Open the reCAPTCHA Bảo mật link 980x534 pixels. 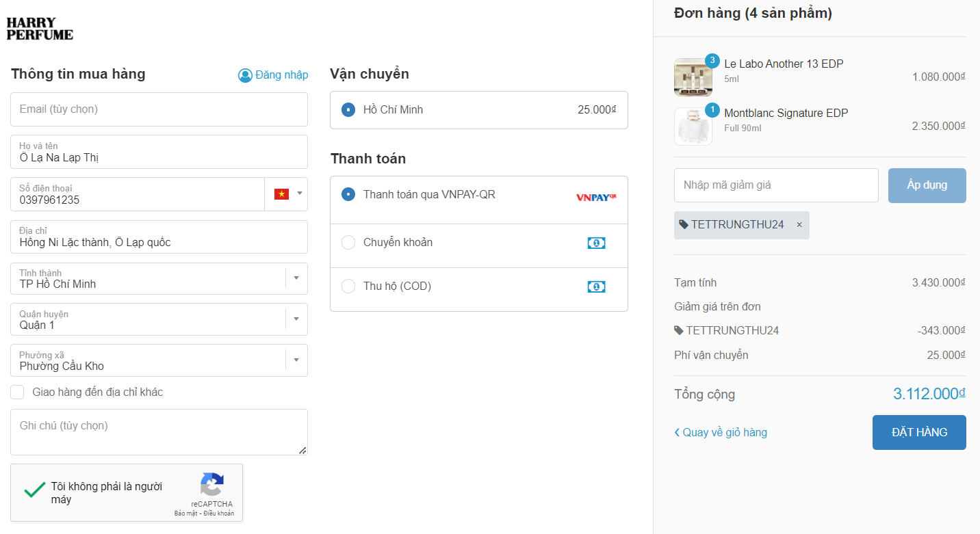pos(185,513)
